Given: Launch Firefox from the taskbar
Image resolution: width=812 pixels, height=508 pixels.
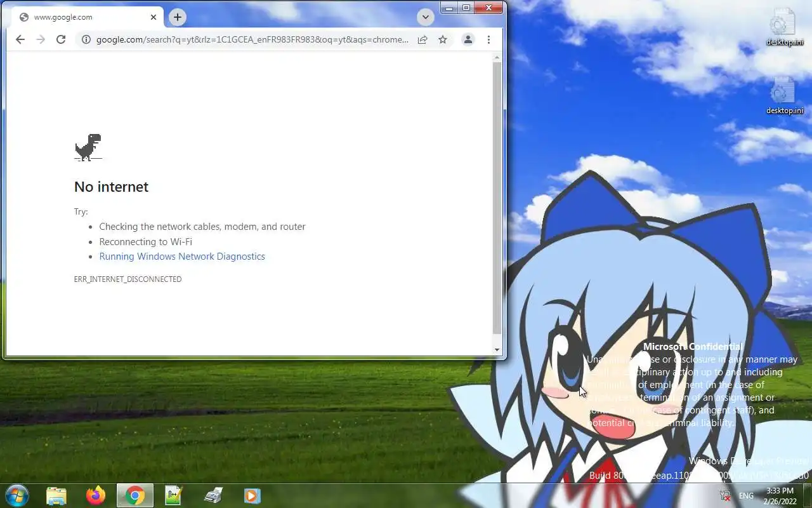Looking at the screenshot, I should (96, 495).
